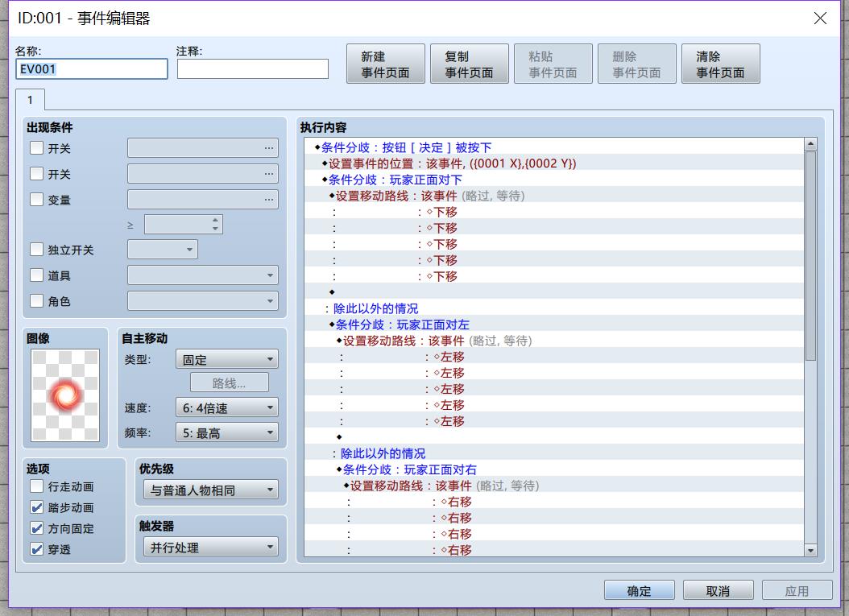Select the last 左移 move command
849x616 pixels.
tap(554, 422)
